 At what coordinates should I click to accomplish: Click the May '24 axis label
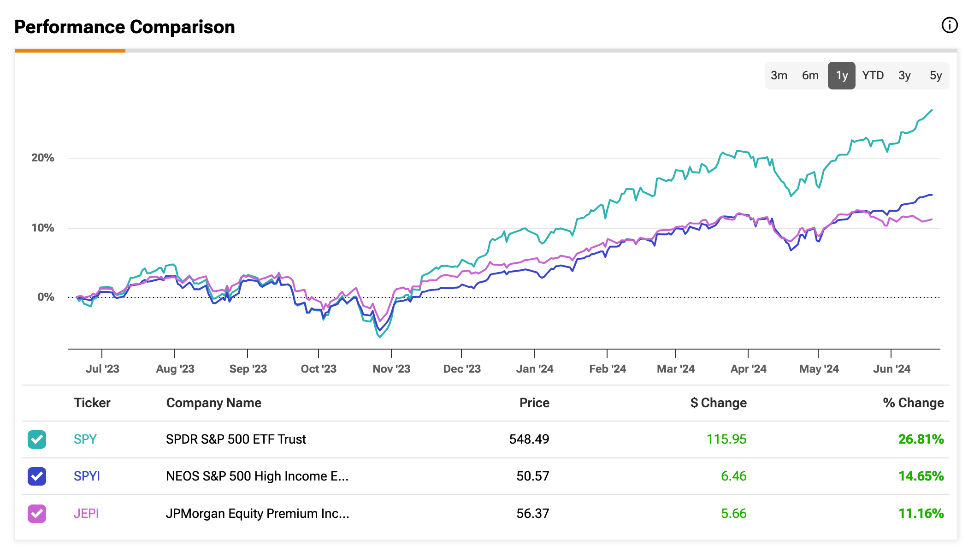coord(819,369)
